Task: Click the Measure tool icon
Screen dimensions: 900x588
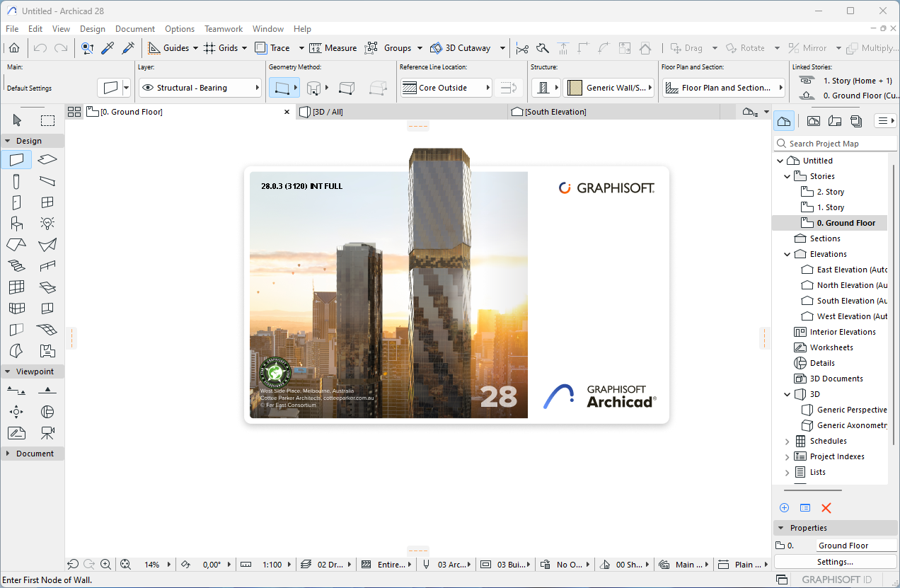Action: (x=315, y=48)
